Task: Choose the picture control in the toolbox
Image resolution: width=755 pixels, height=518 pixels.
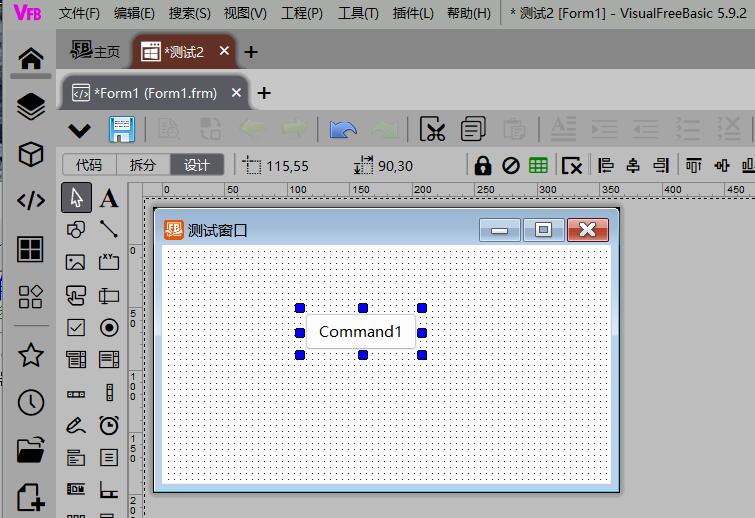Action: (x=76, y=262)
